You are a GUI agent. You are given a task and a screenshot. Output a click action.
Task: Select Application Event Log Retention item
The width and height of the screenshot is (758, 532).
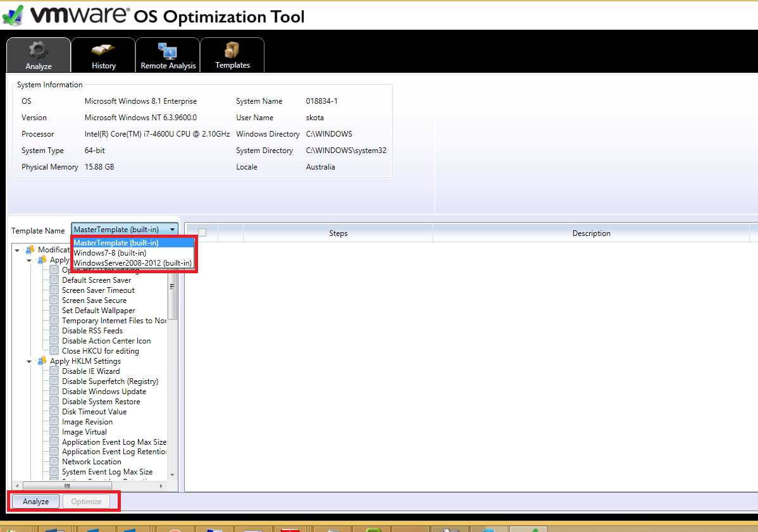point(114,451)
